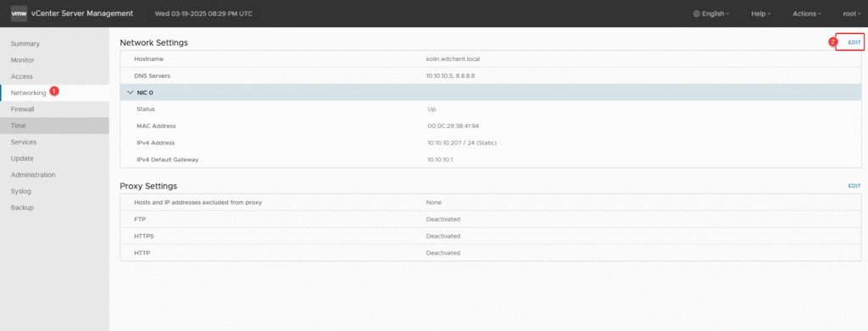
Task: Open Services in the sidebar
Action: pyautogui.click(x=54, y=142)
